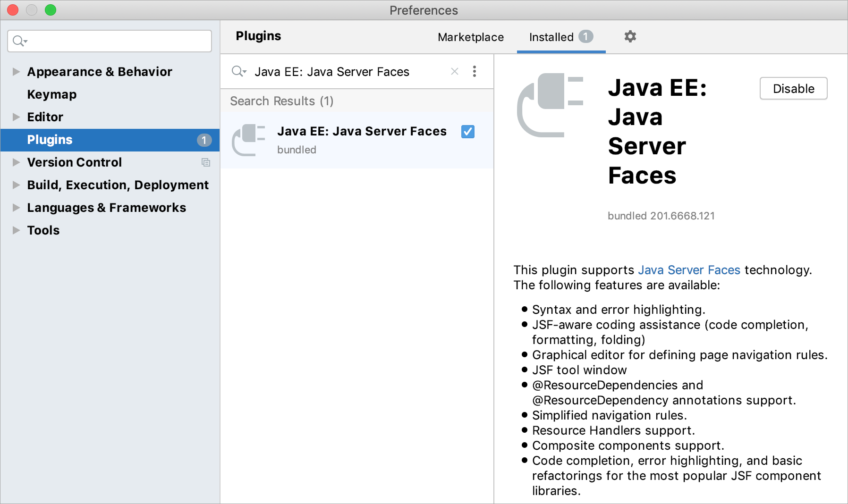Expand the Tools section
This screenshot has width=848, height=504.
[16, 230]
